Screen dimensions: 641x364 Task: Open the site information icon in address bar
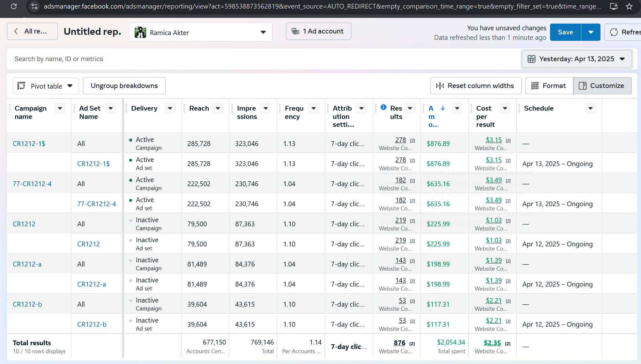coord(34,6)
